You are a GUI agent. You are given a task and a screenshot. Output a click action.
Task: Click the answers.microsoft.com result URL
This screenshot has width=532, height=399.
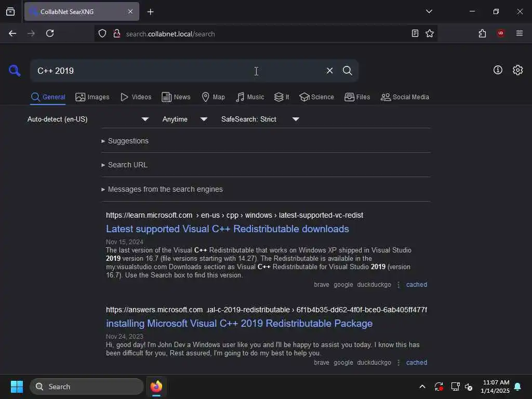coord(267,310)
